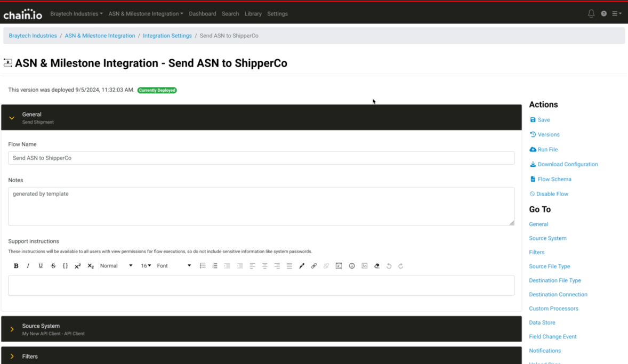The image size is (628, 364).
Task: Align text left in editor
Action: pos(252,266)
